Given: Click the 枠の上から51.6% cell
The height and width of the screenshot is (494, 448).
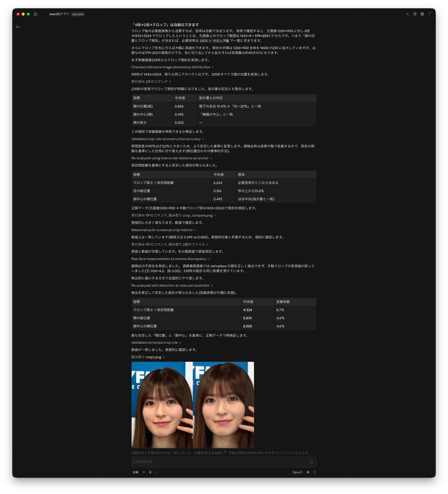Looking at the screenshot, I should pos(276,191).
